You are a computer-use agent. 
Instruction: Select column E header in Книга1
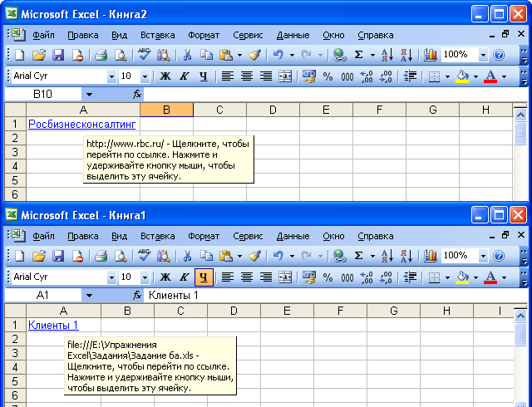(x=287, y=311)
